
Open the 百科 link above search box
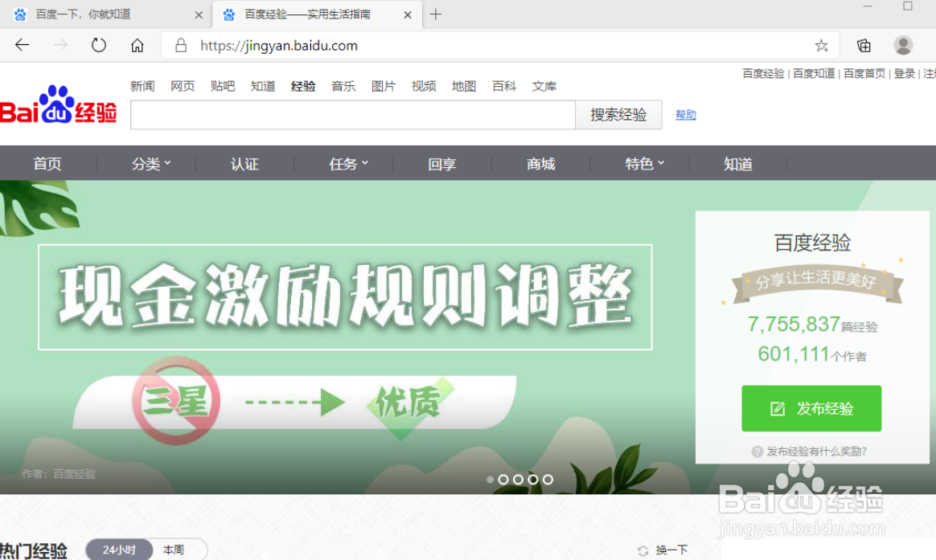504,87
